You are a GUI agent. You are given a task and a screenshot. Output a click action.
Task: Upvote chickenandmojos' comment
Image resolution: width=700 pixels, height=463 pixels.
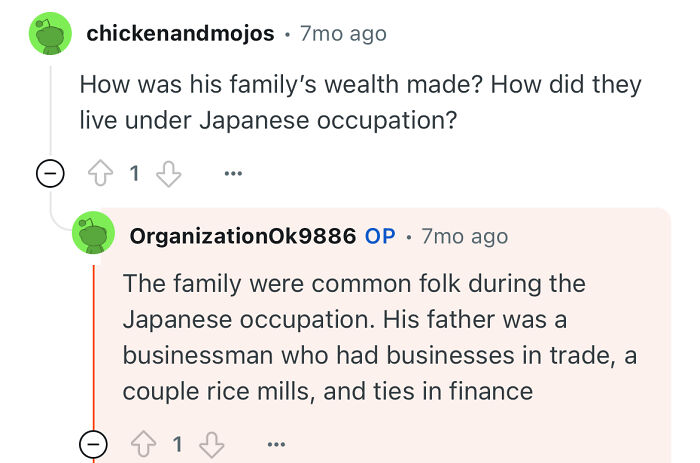[100, 173]
